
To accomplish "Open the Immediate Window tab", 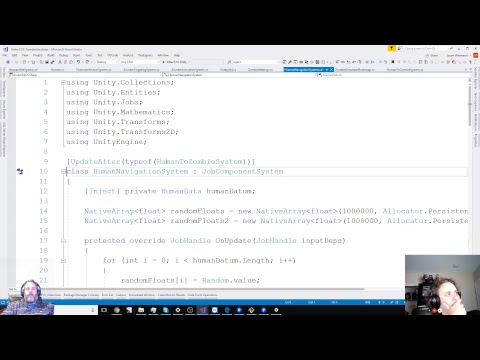I will click(142, 295).
